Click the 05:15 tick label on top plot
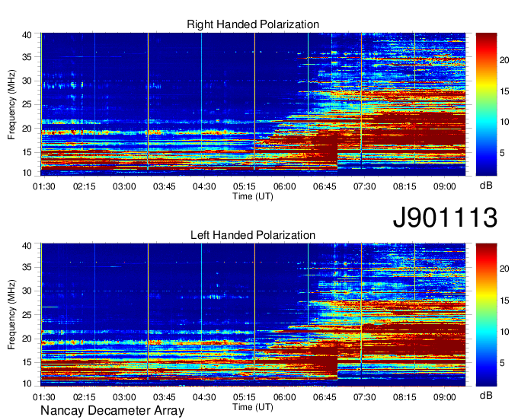Viewport: 518px width, 420px height. pyautogui.click(x=244, y=186)
